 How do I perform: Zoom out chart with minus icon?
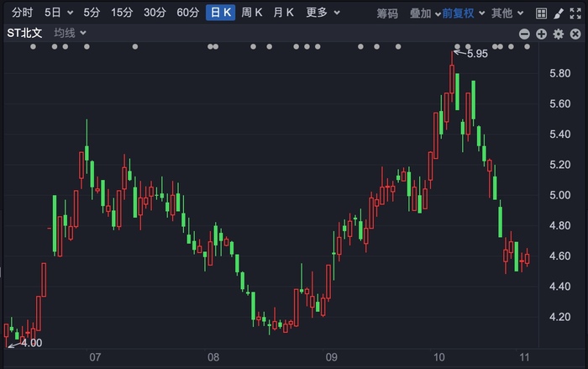point(524,34)
